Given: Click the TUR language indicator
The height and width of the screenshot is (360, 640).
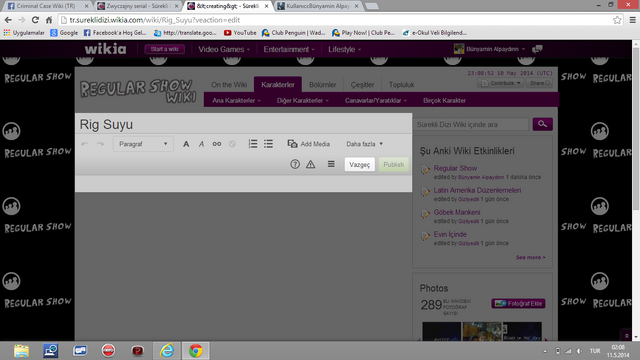Looking at the screenshot, I should point(595,351).
